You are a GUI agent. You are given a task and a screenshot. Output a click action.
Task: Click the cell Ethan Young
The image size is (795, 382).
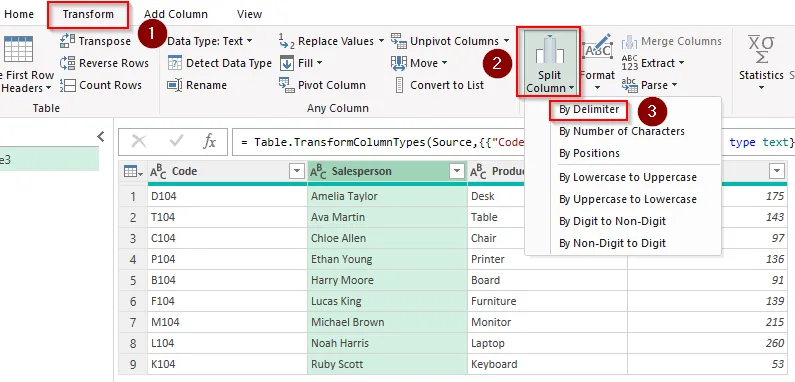(387, 259)
